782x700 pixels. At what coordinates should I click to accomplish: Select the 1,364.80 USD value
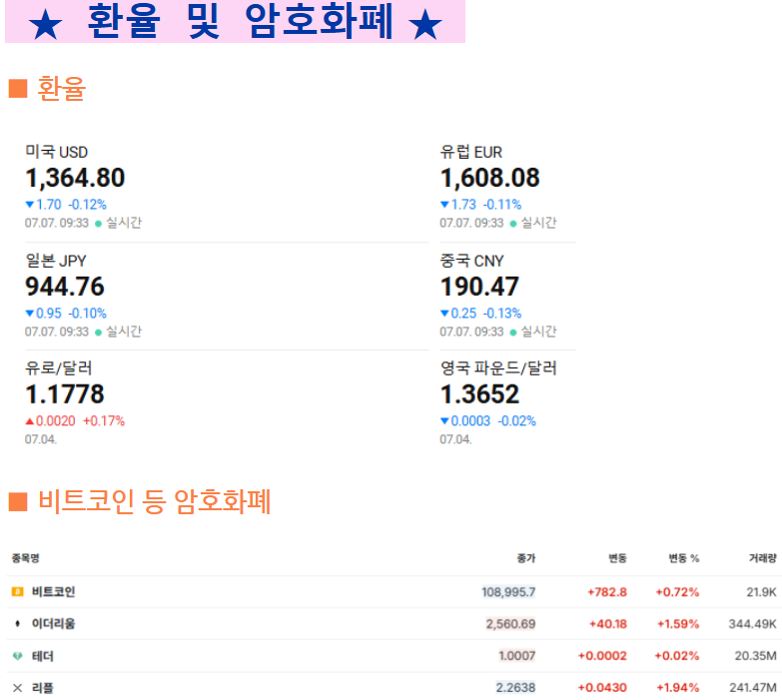point(75,178)
